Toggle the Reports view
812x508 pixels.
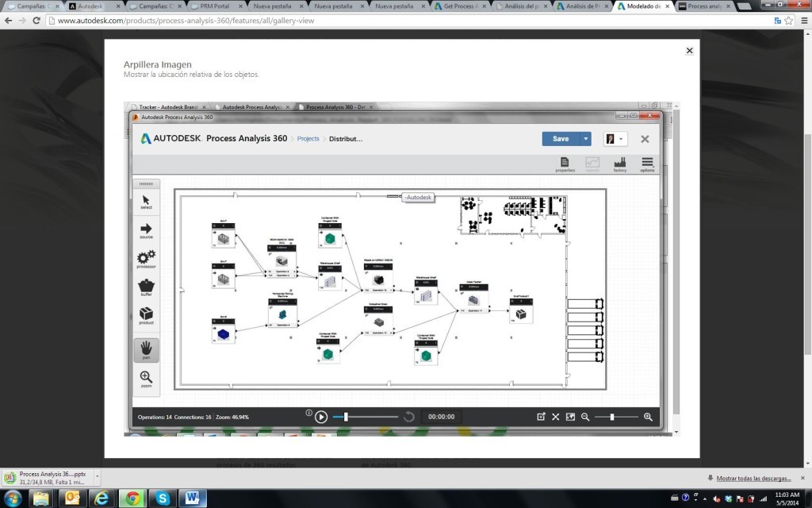592,161
